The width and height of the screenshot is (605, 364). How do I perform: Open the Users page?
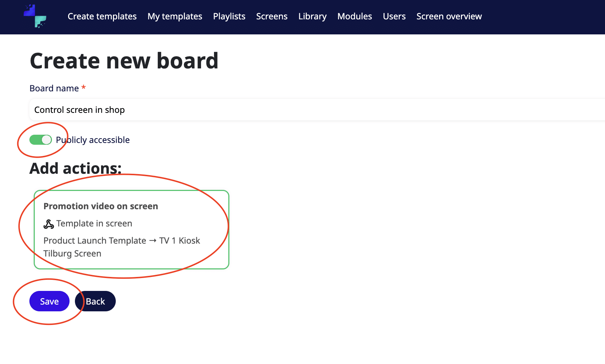[x=394, y=16]
